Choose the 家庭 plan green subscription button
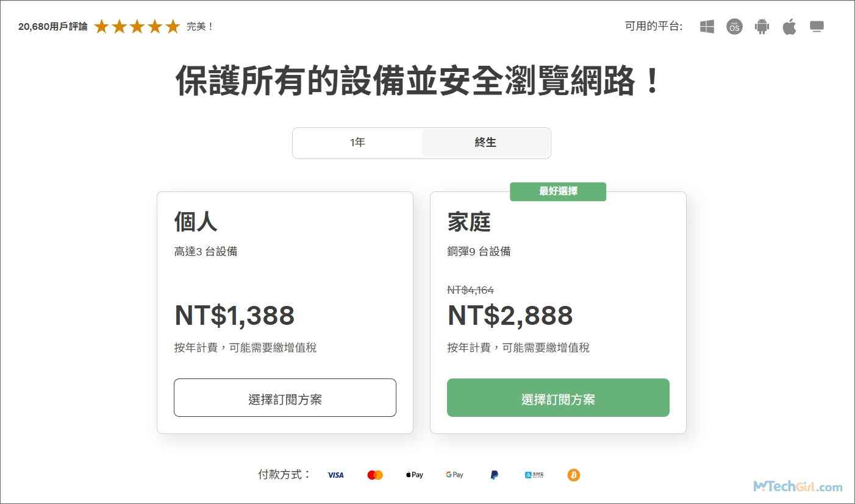Screen dimensions: 855x504 pos(558,398)
